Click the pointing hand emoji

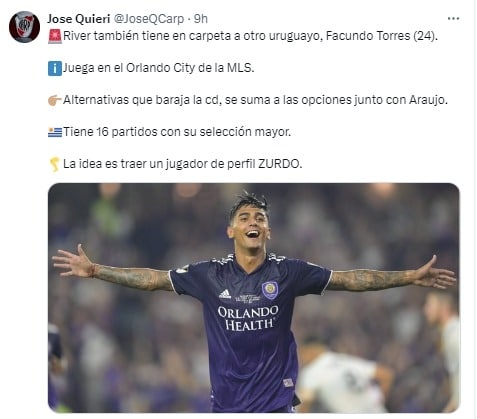point(55,100)
